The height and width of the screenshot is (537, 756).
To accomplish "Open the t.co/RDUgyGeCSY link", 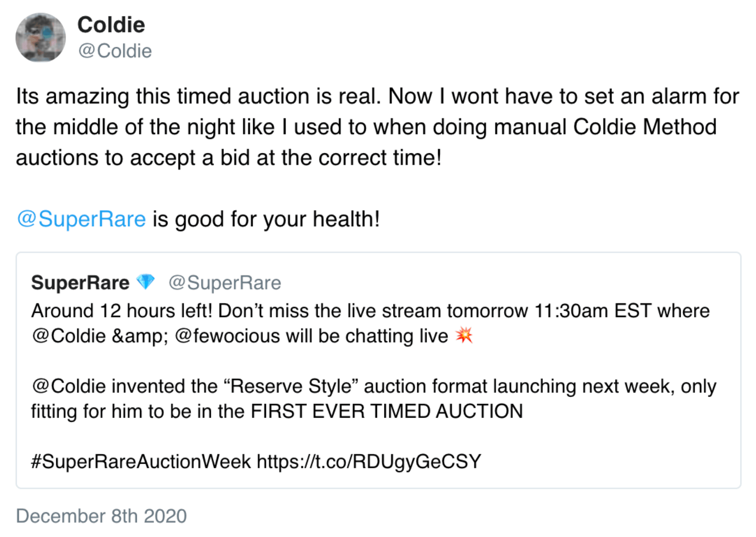I will (x=369, y=461).
